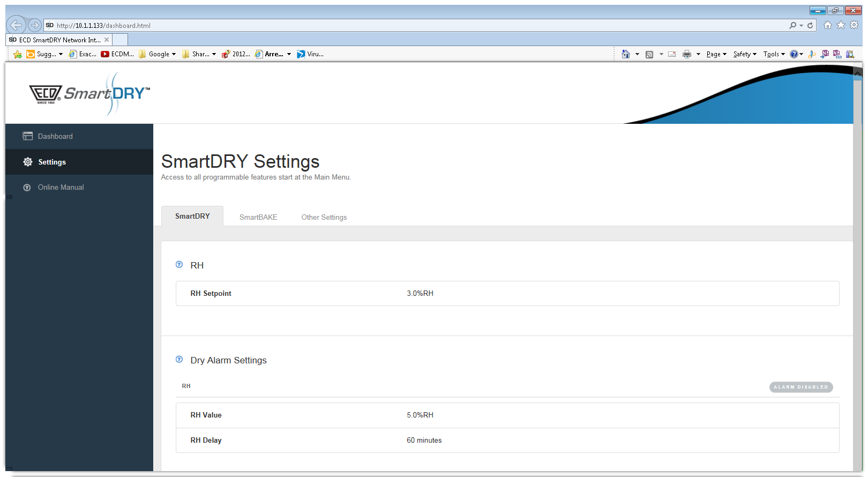Click the help icon next to RH heading
This screenshot has width=868, height=477.
coord(179,265)
